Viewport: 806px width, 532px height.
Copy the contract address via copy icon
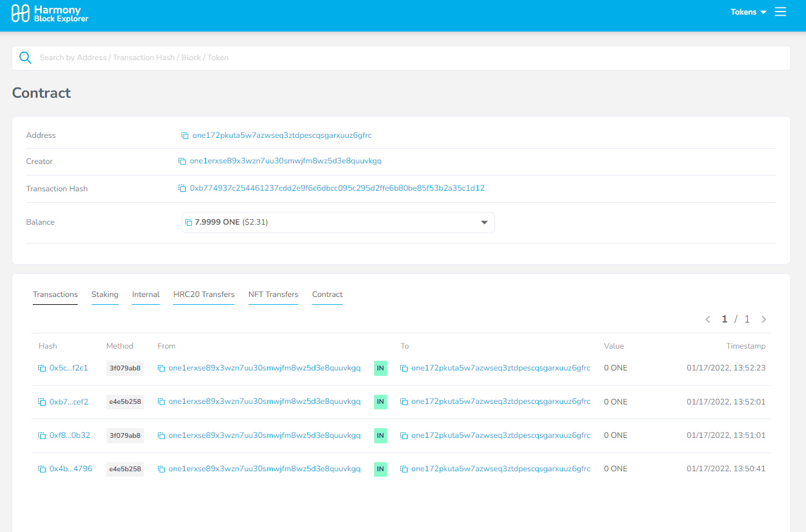point(185,135)
